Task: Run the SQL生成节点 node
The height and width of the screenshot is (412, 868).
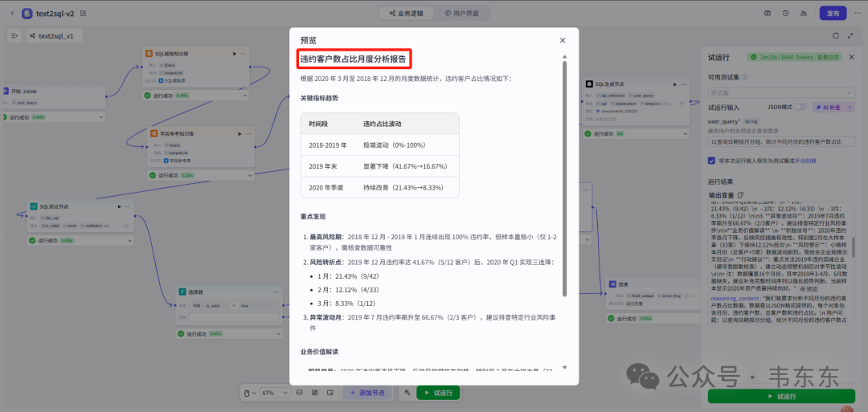Action: [x=675, y=84]
